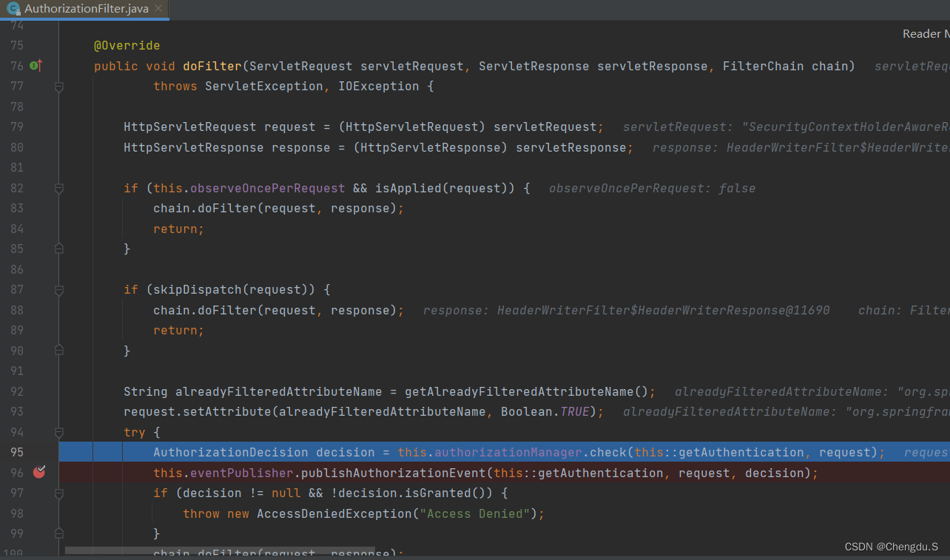Image resolution: width=950 pixels, height=560 pixels.
Task: Click fold end marker at line 85
Action: point(59,249)
